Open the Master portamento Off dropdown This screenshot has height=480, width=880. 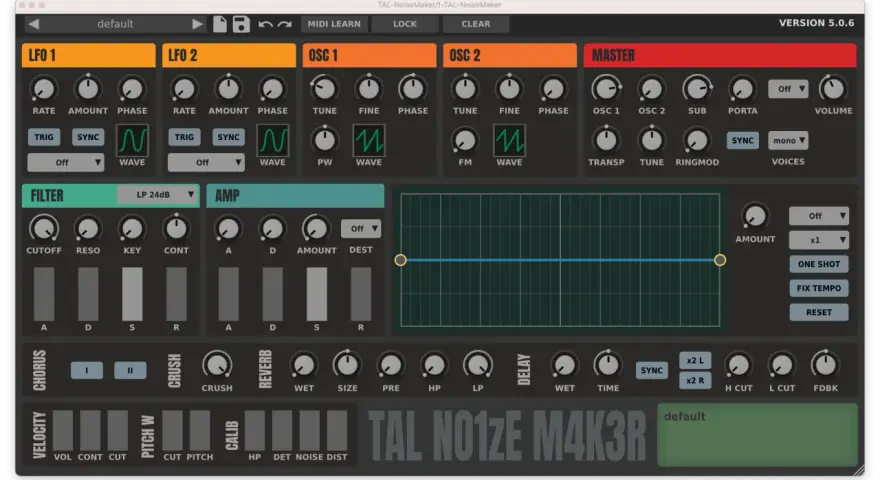[788, 89]
